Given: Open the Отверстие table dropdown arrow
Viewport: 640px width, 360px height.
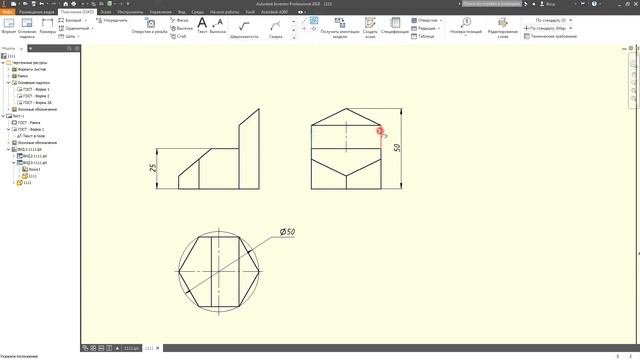Looking at the screenshot, I should pyautogui.click(x=441, y=20).
